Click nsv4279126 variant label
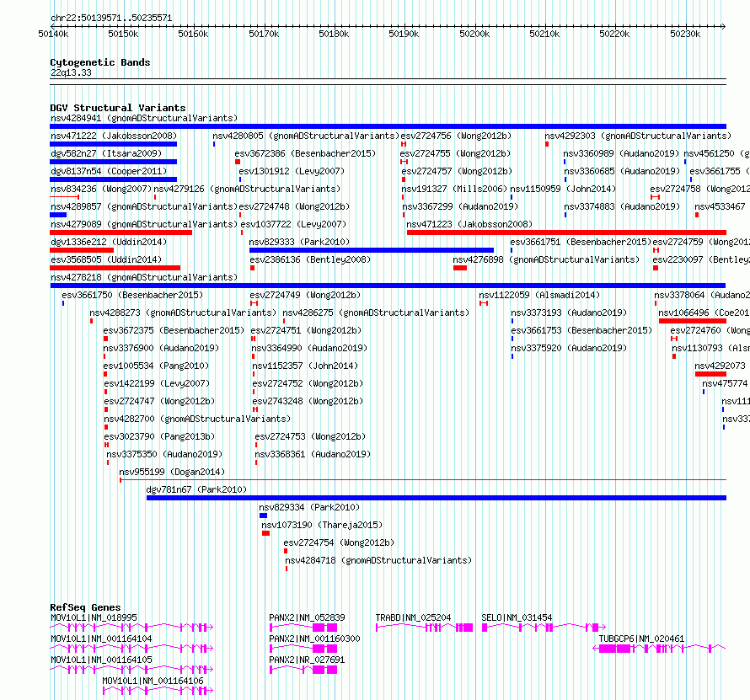The height and width of the screenshot is (700, 750). click(x=247, y=189)
